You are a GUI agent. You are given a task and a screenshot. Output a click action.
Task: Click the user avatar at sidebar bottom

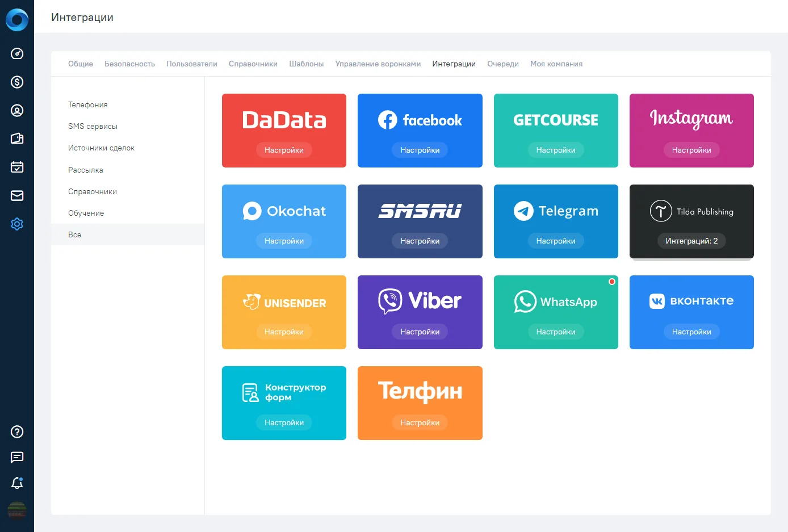(x=17, y=511)
